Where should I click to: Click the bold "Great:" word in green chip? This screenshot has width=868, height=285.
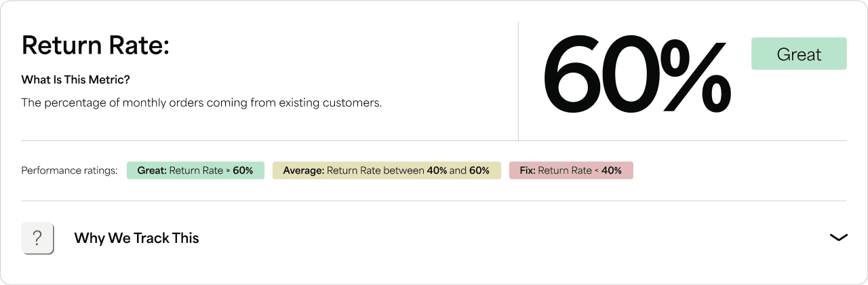[152, 171]
